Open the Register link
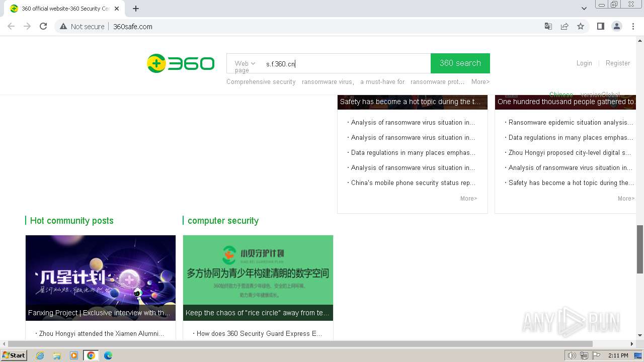644x362 pixels. coord(618,63)
